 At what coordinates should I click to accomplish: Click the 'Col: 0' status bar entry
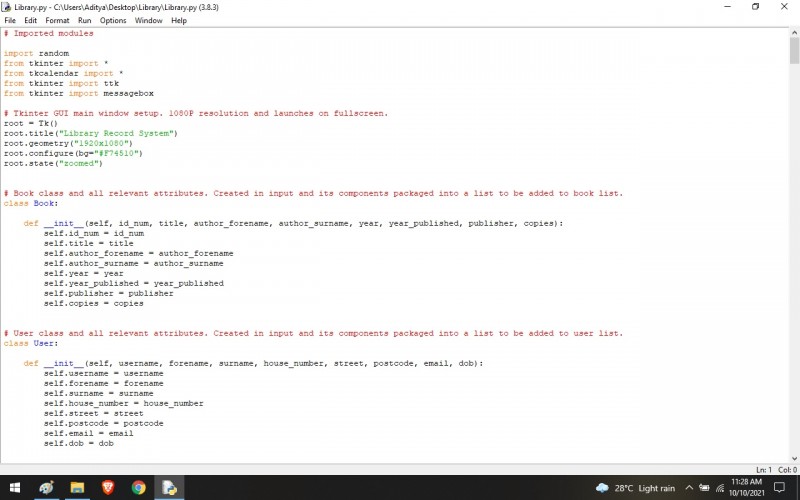tap(787, 469)
